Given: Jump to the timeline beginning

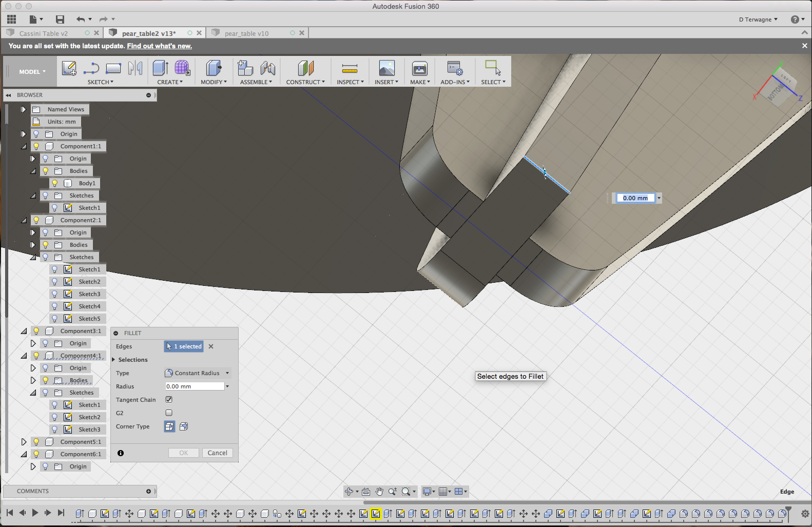Looking at the screenshot, I should point(10,513).
